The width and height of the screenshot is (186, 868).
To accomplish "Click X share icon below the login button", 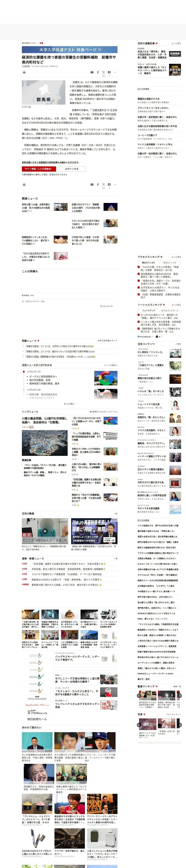I will pyautogui.click(x=104, y=184).
